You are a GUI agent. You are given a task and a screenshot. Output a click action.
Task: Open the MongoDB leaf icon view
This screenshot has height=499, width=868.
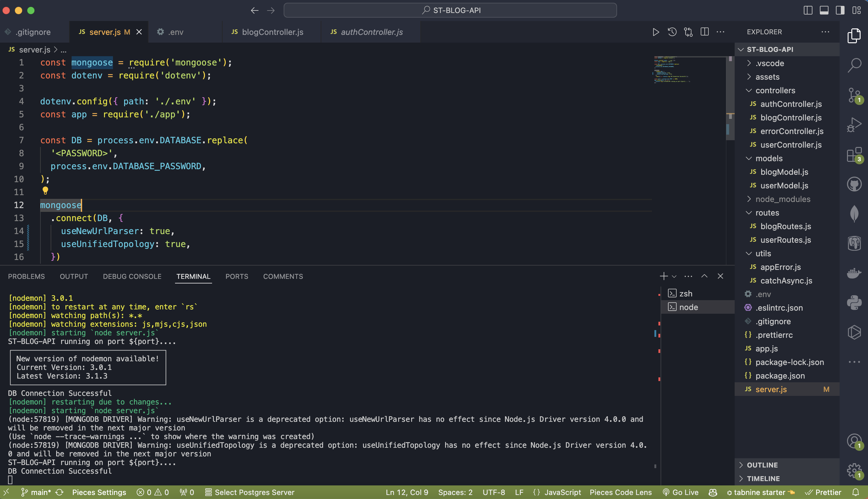(854, 214)
